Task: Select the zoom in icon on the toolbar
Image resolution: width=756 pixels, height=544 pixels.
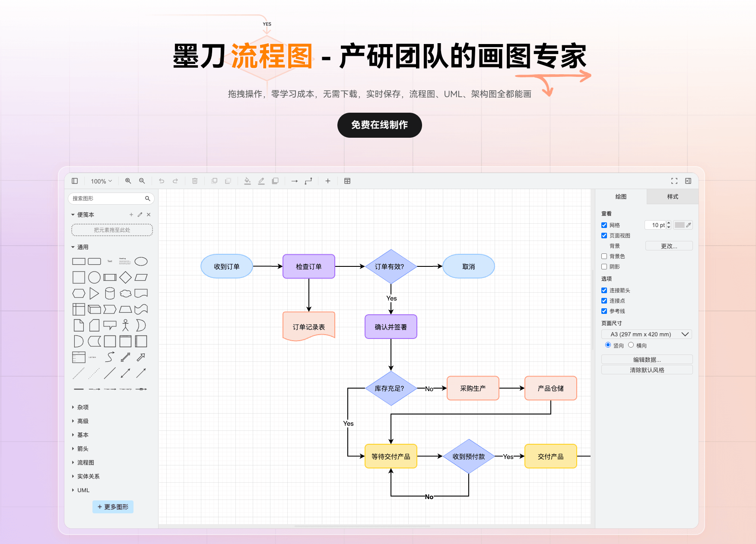Action: click(128, 181)
